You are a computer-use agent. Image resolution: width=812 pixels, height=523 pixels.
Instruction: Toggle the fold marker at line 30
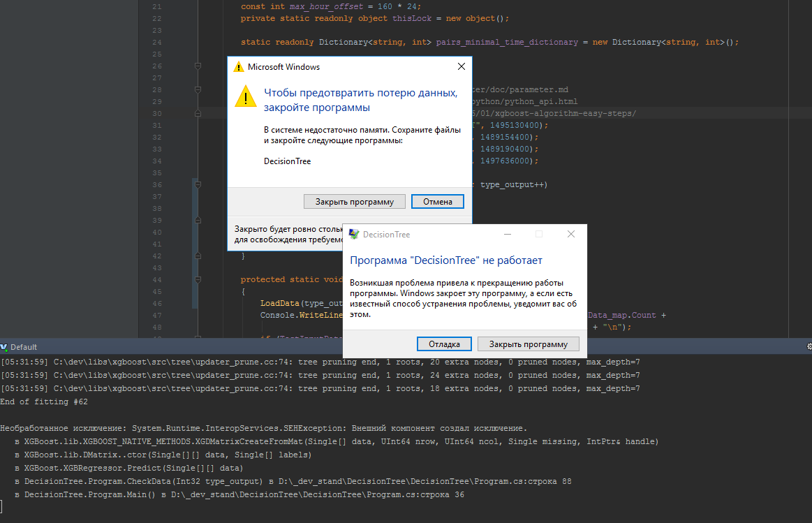pos(198,113)
